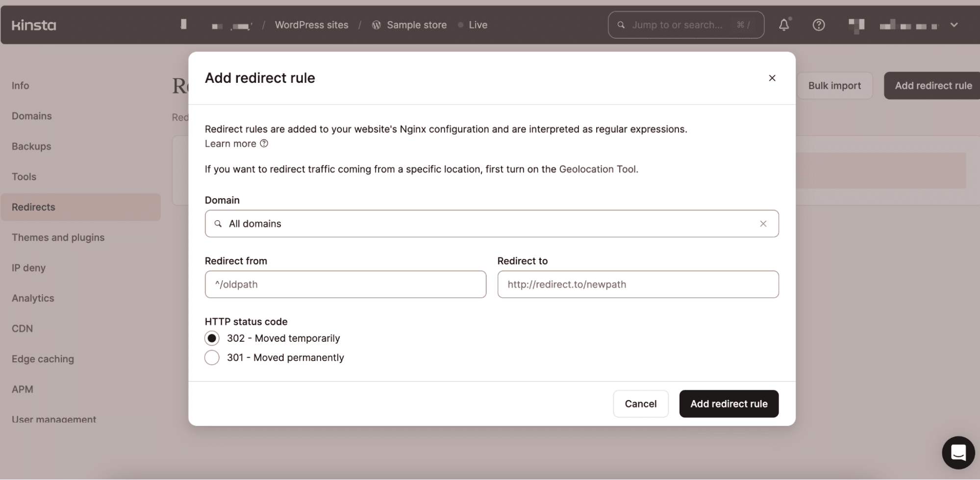This screenshot has width=980, height=480.
Task: Select the 301 Moved permanently option
Action: 211,357
